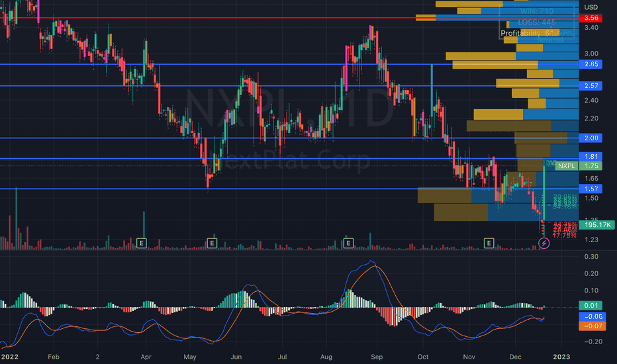Viewport: 617px width, 364px height.
Task: Click the blue 2.85 price label
Action: [x=591, y=64]
